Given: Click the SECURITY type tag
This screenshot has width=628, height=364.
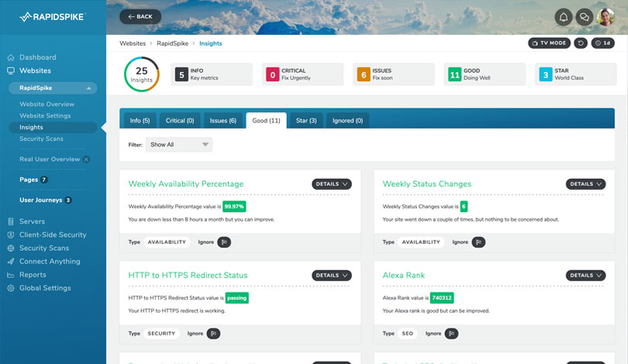Looking at the screenshot, I should coord(161,333).
